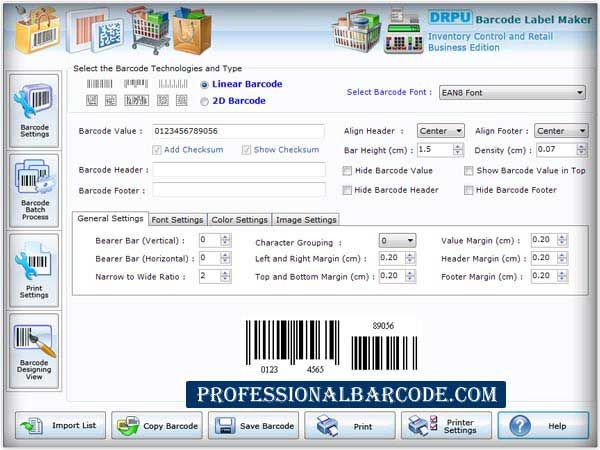Open Barcode Settings from the sidebar
Screen dimensions: 600x450
(x=34, y=111)
